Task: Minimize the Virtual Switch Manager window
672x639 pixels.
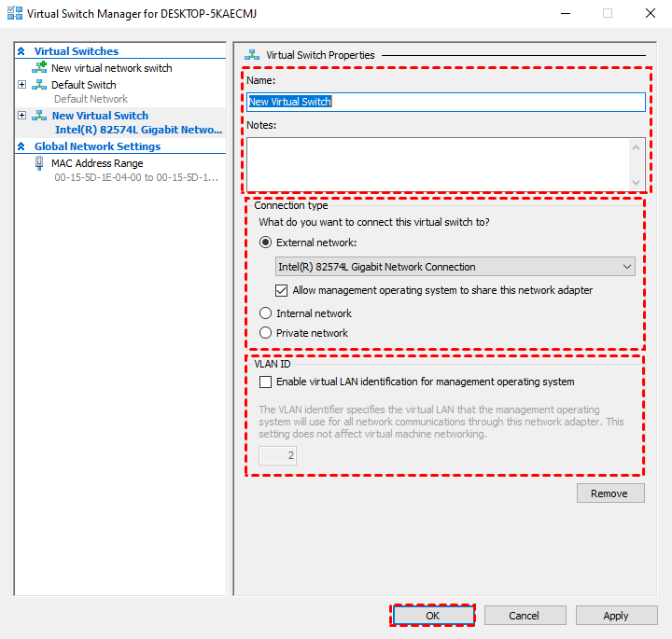Action: coord(566,13)
